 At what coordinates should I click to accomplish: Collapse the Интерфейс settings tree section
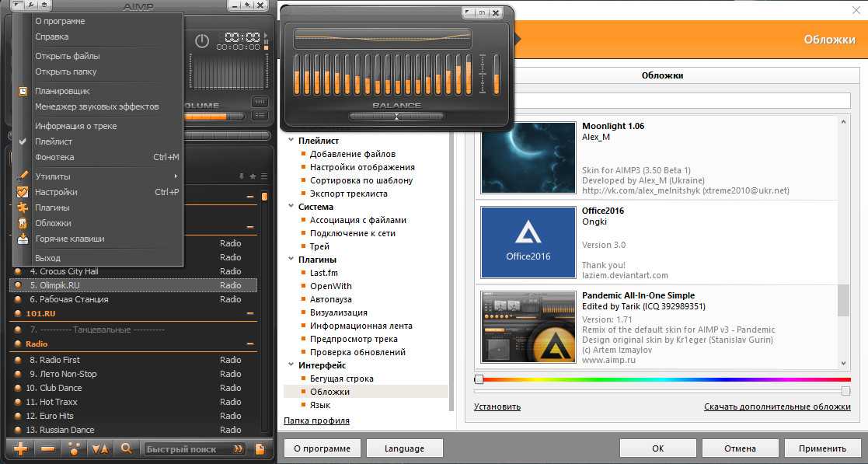click(x=291, y=365)
